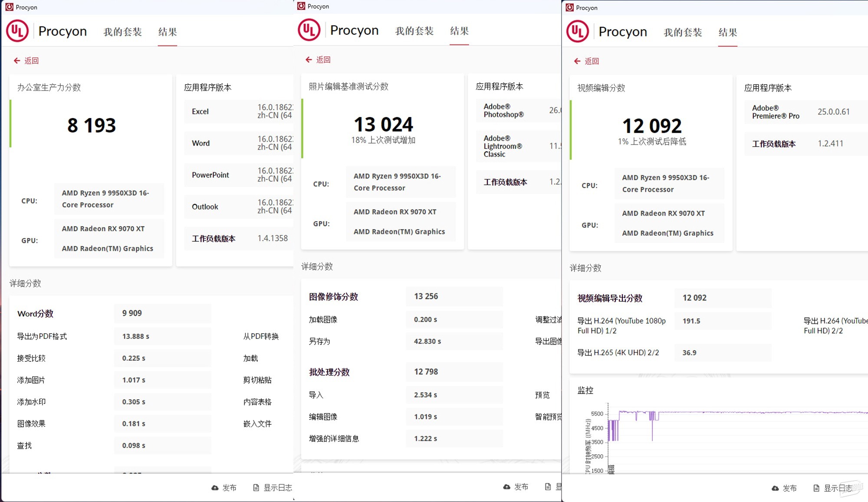The height and width of the screenshot is (502, 868).
Task: Click the Outlook version row
Action: click(239, 207)
